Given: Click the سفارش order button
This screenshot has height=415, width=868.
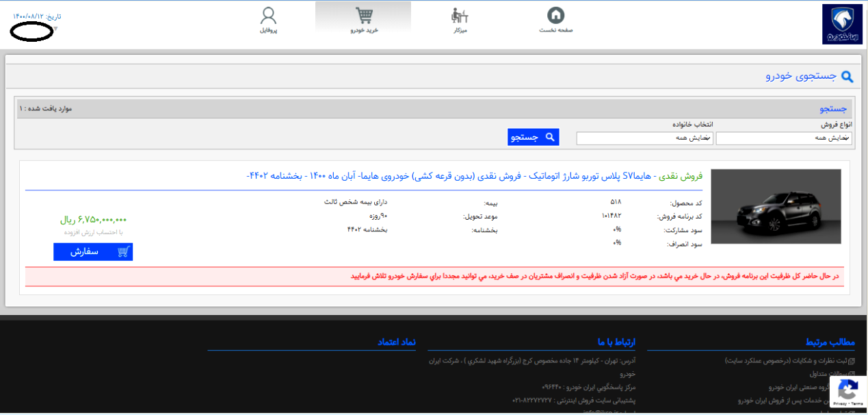Looking at the screenshot, I should [93, 252].
